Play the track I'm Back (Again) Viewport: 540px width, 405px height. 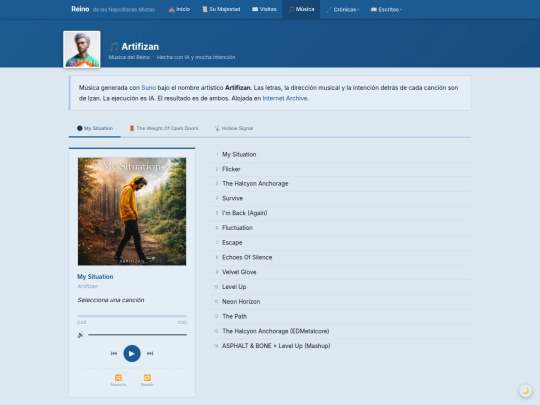(x=341, y=213)
